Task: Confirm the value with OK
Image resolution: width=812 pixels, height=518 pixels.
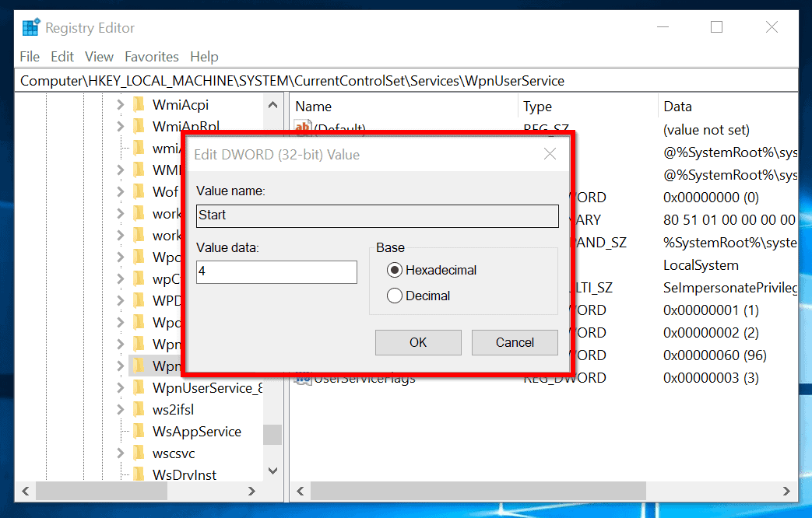Action: coord(418,342)
